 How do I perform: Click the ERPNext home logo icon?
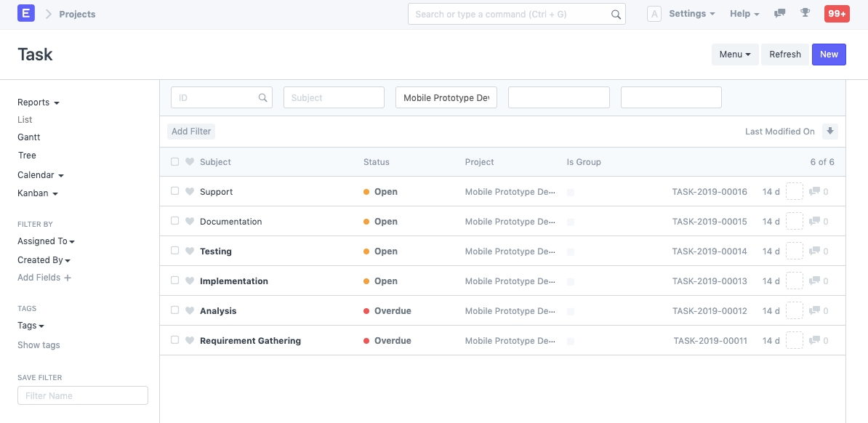[26, 14]
